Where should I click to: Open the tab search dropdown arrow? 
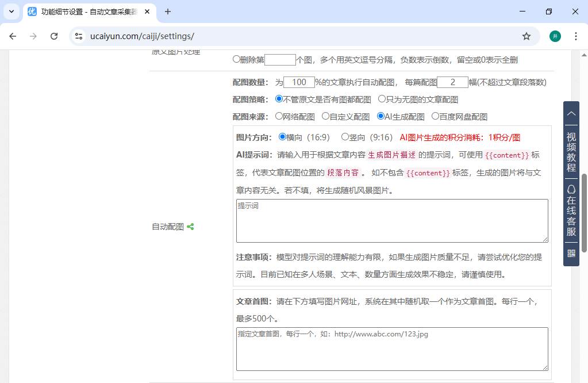[x=11, y=12]
